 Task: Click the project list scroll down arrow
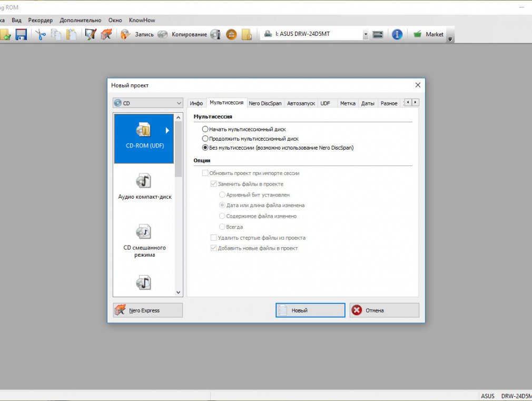click(x=179, y=292)
